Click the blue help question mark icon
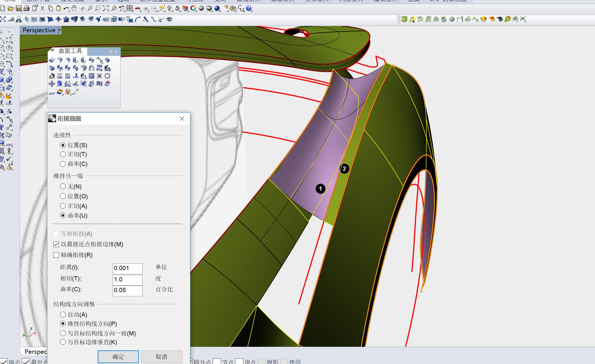 click(x=249, y=8)
